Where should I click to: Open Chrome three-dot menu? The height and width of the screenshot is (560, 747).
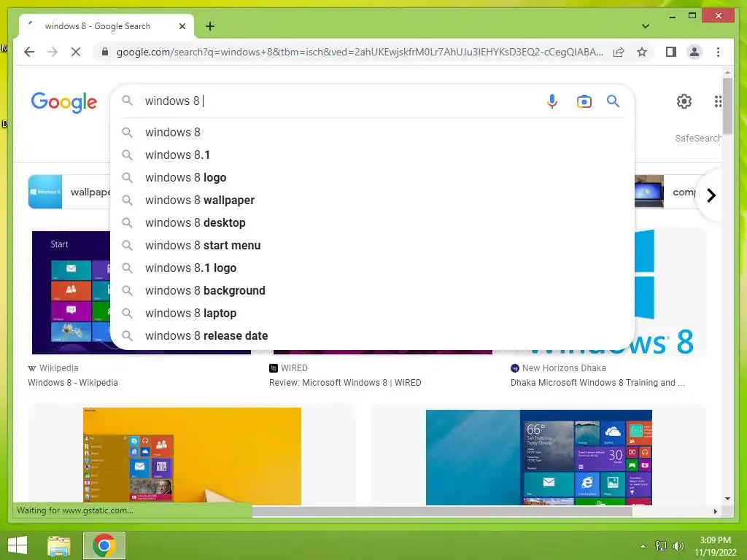718,52
